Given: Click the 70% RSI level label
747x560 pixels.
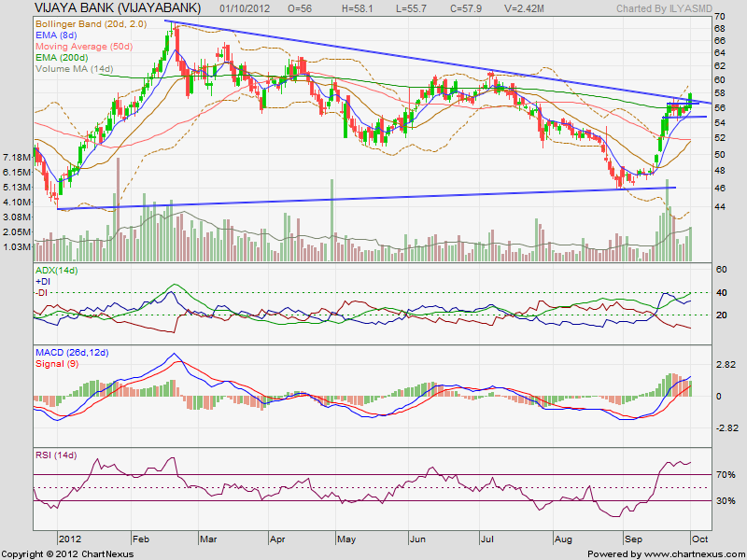Looking at the screenshot, I should pos(726,475).
